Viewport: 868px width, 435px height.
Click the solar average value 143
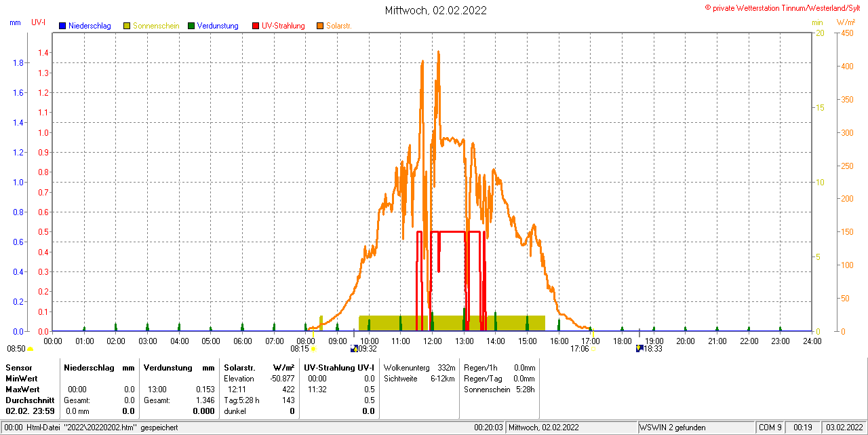[x=288, y=400]
